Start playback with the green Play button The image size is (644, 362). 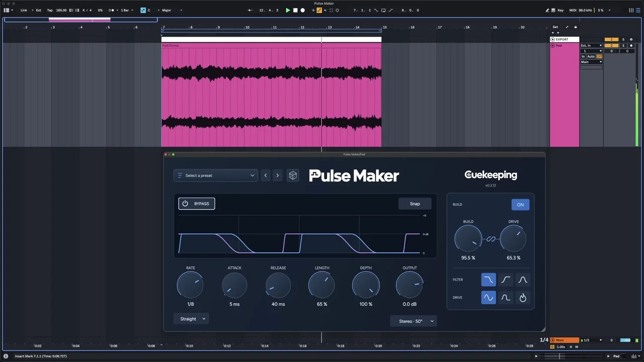tap(288, 10)
